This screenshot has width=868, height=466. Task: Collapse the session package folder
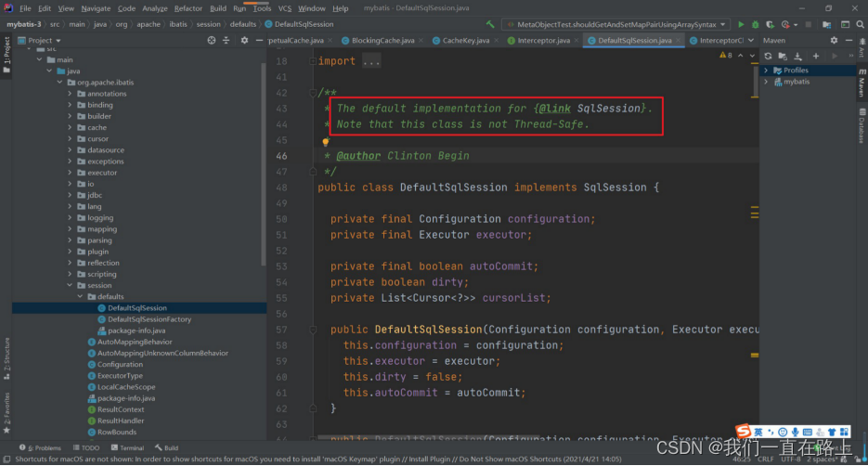(70, 286)
